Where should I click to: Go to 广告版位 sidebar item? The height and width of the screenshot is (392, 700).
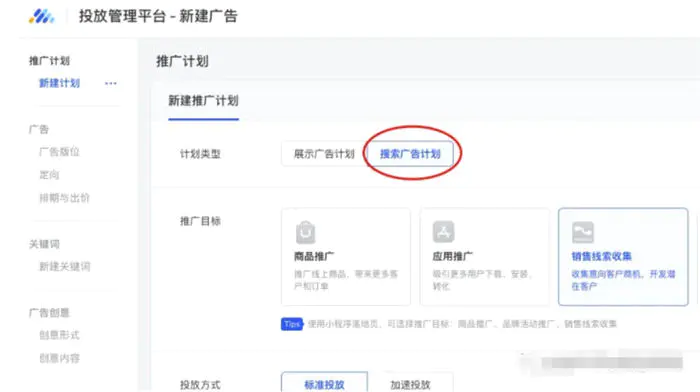(x=59, y=152)
